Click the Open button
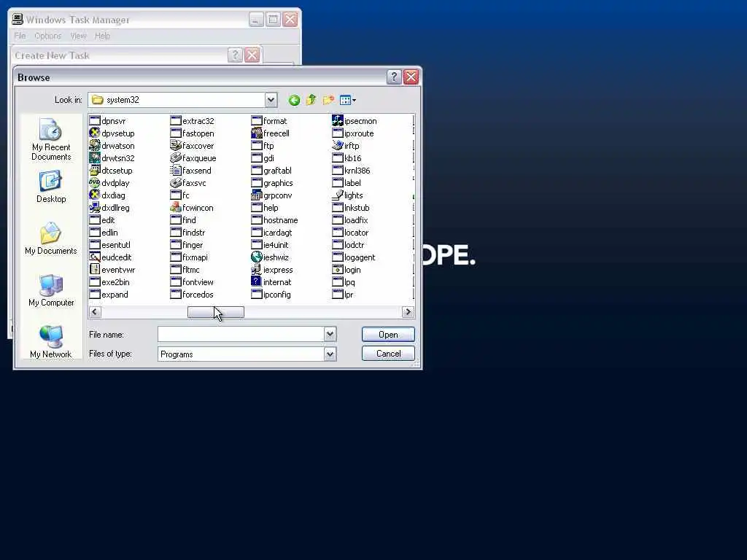Screen dimensions: 747x560 (x=388, y=334)
